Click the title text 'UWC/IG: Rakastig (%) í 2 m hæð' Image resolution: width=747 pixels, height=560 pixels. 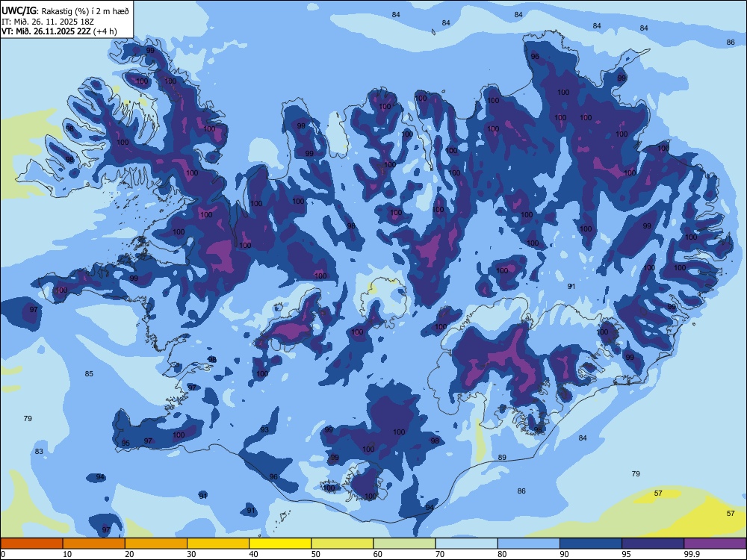[x=65, y=10]
